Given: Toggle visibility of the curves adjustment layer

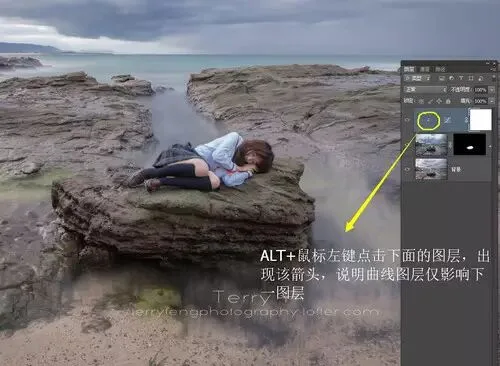Looking at the screenshot, I should (407, 120).
